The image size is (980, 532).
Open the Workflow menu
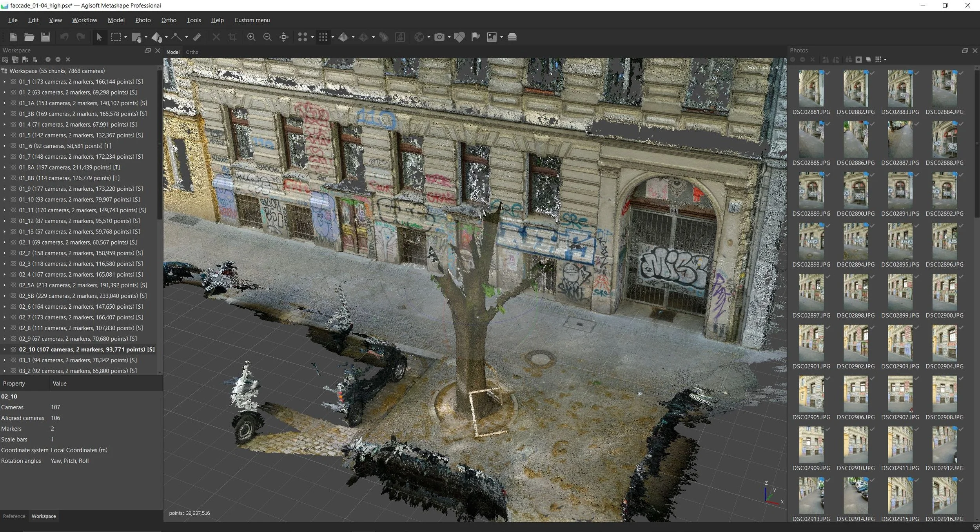[x=84, y=20]
